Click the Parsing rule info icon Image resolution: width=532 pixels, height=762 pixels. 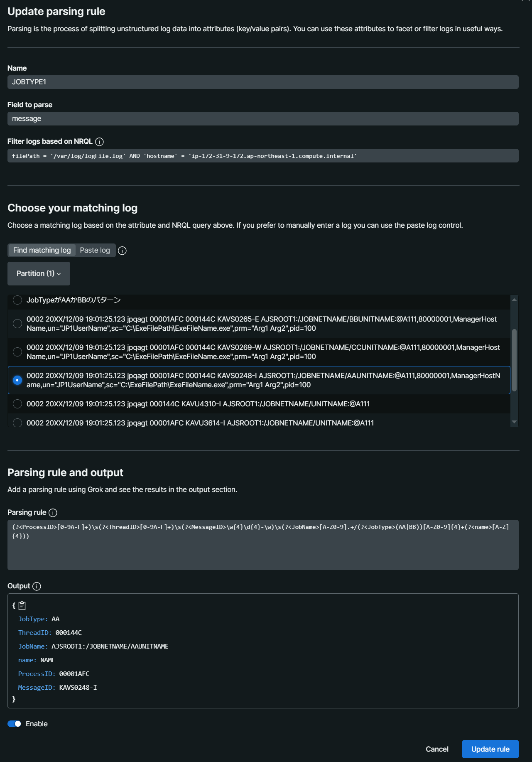pos(53,513)
